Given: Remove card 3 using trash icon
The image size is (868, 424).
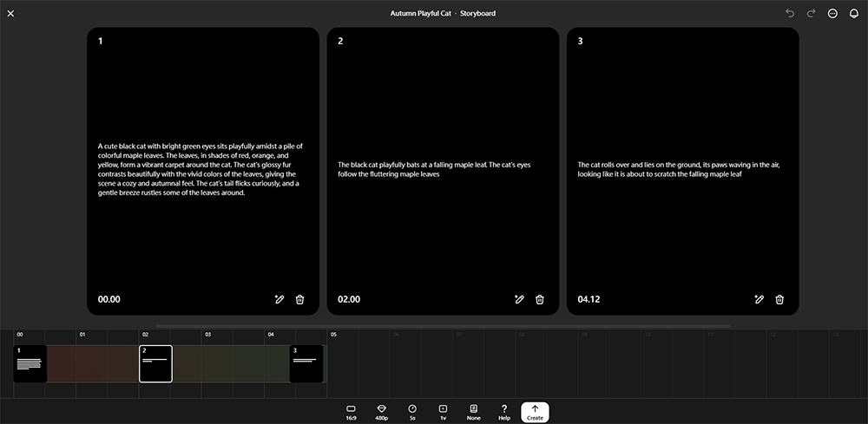Looking at the screenshot, I should point(779,299).
